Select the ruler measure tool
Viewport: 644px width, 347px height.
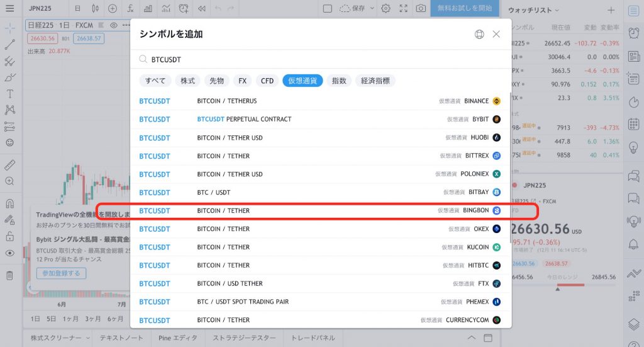10,165
